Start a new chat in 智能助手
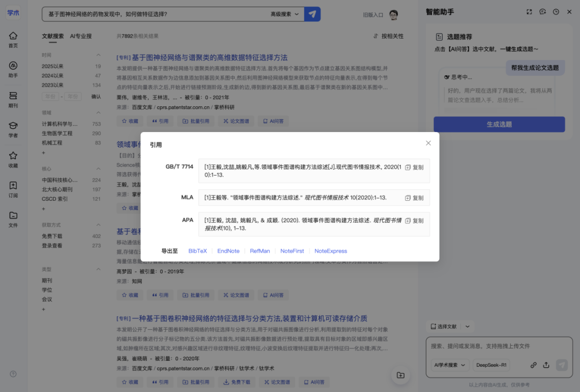The width and height of the screenshot is (580, 392). (x=542, y=12)
